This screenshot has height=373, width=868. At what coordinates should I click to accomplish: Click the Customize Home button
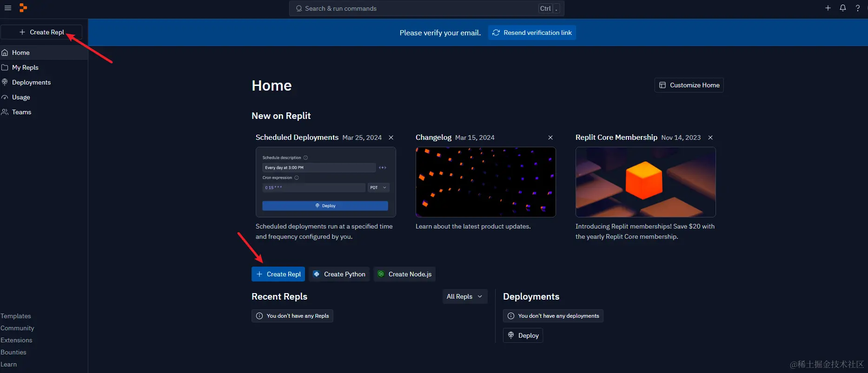[x=689, y=85]
